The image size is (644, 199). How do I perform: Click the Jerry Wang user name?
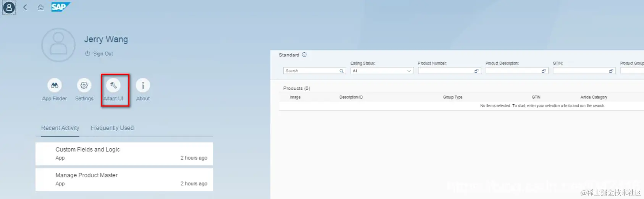click(x=106, y=39)
